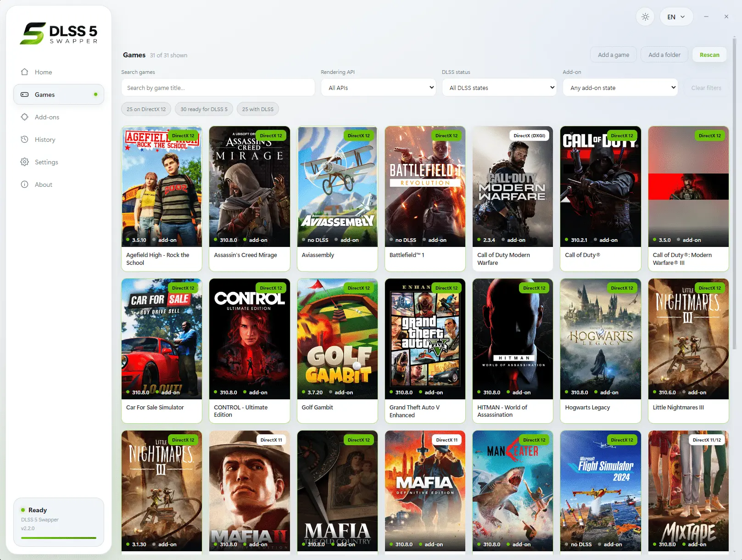Toggle the '30 ready for DLSS 5' chip
Screen dimensions: 742x560
click(204, 109)
